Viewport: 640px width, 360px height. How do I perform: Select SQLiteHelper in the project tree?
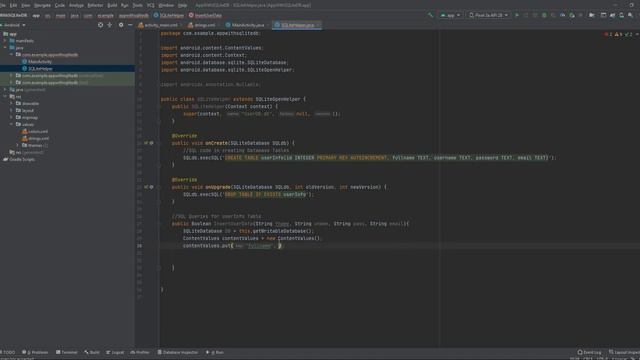[x=37, y=69]
